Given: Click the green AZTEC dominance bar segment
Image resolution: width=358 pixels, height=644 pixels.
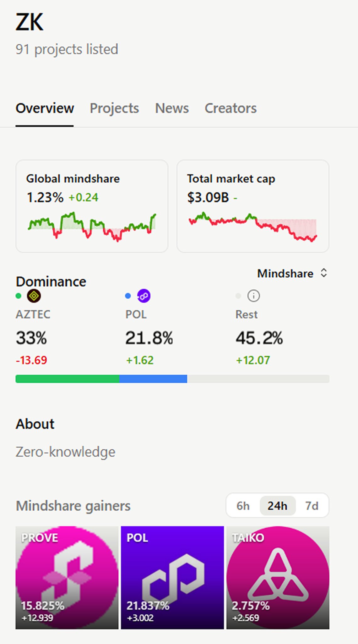Looking at the screenshot, I should click(67, 379).
